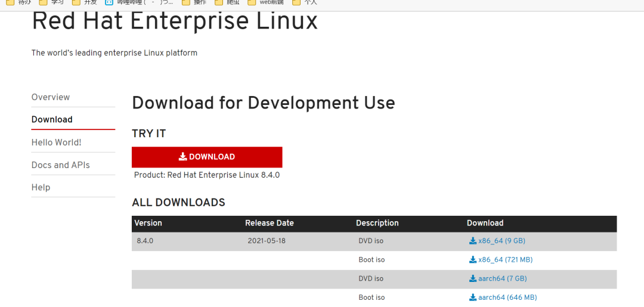The image size is (644, 307).
Task: Click the download icon beside aarch64 (646 MB)
Action: click(x=473, y=297)
